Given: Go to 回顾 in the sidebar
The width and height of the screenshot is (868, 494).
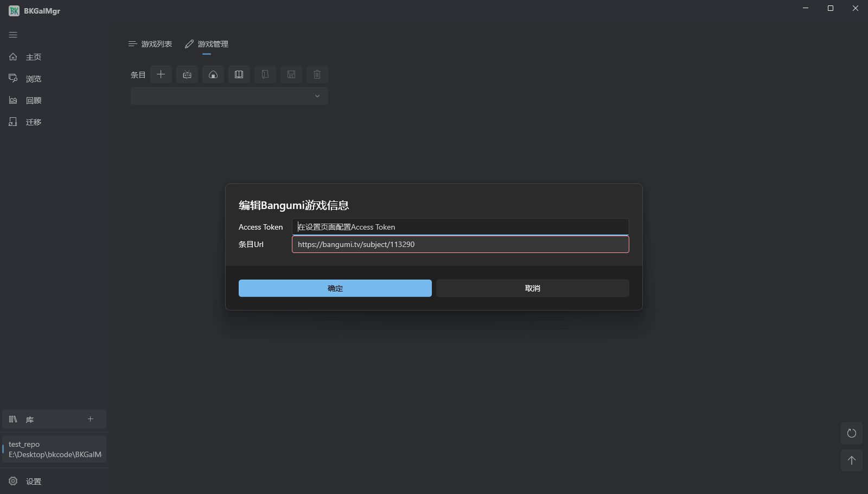Looking at the screenshot, I should 33,100.
